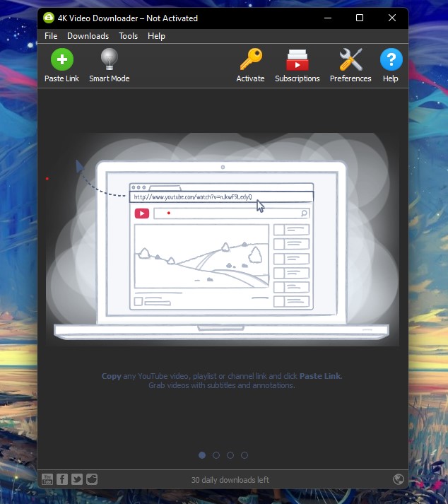Image resolution: width=448 pixels, height=504 pixels.
Task: Open the Twitter icon in status bar
Action: pos(77,479)
